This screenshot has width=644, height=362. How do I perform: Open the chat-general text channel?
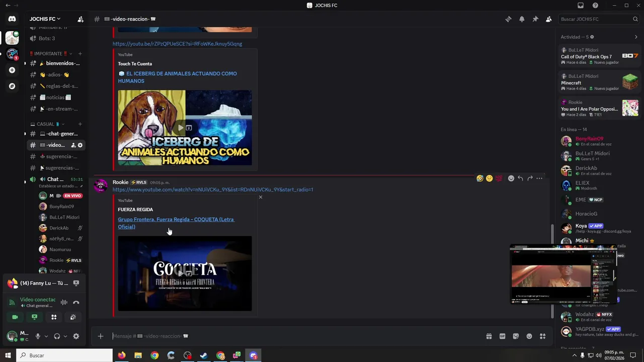(56, 134)
